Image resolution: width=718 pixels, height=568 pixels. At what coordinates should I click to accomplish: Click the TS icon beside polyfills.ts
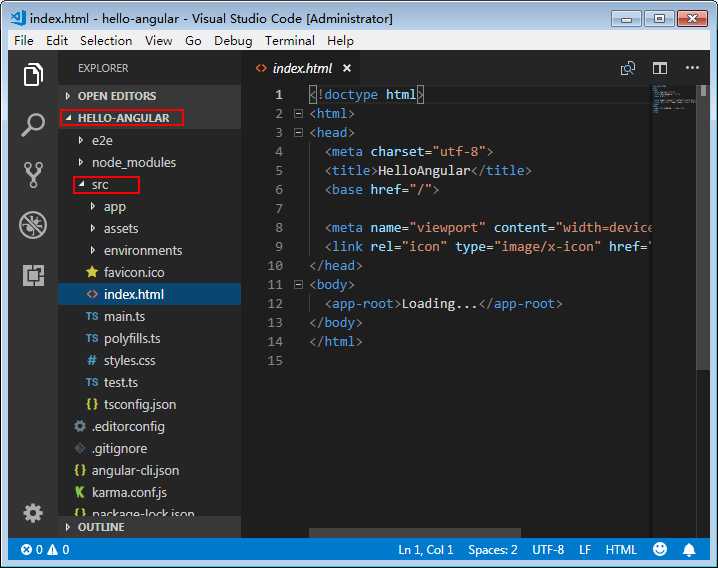click(92, 338)
